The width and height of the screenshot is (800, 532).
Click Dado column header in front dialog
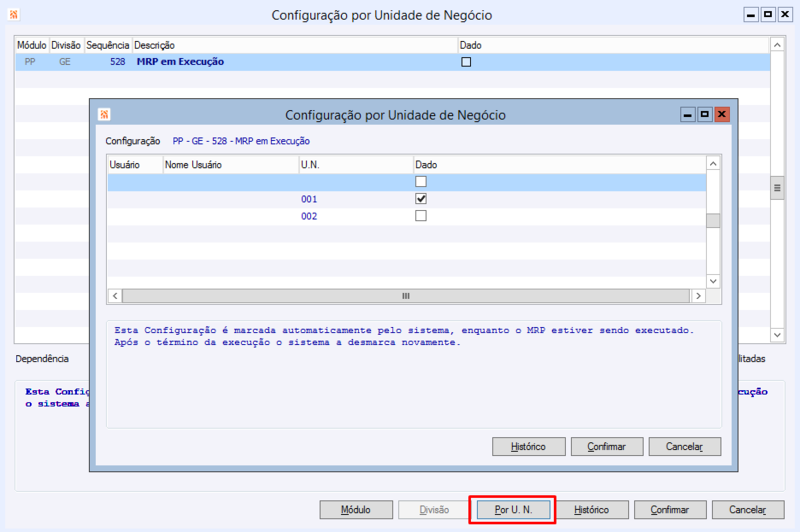559,165
